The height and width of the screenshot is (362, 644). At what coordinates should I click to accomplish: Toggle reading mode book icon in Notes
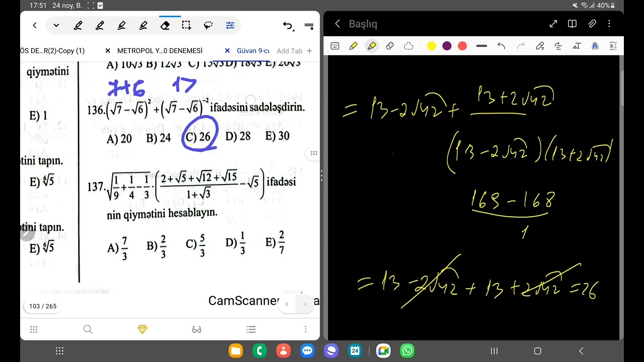572,24
